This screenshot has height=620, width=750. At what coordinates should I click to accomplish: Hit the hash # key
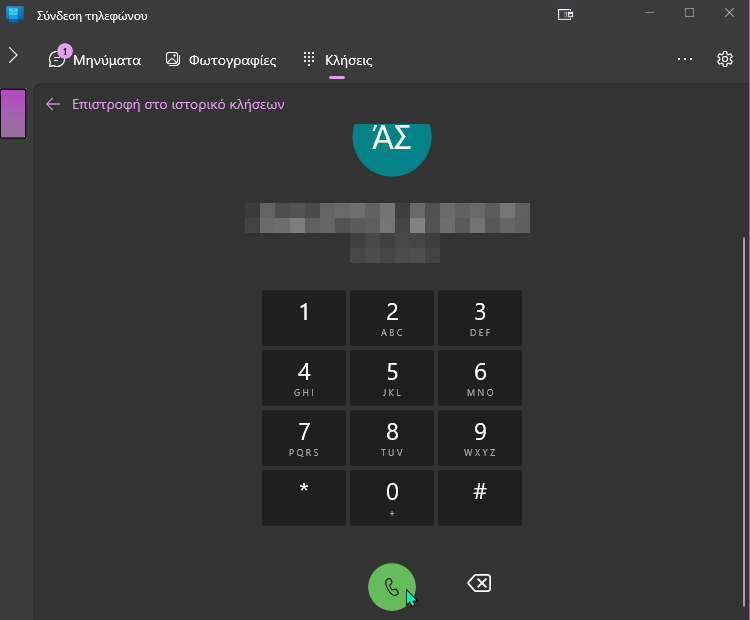(x=480, y=498)
